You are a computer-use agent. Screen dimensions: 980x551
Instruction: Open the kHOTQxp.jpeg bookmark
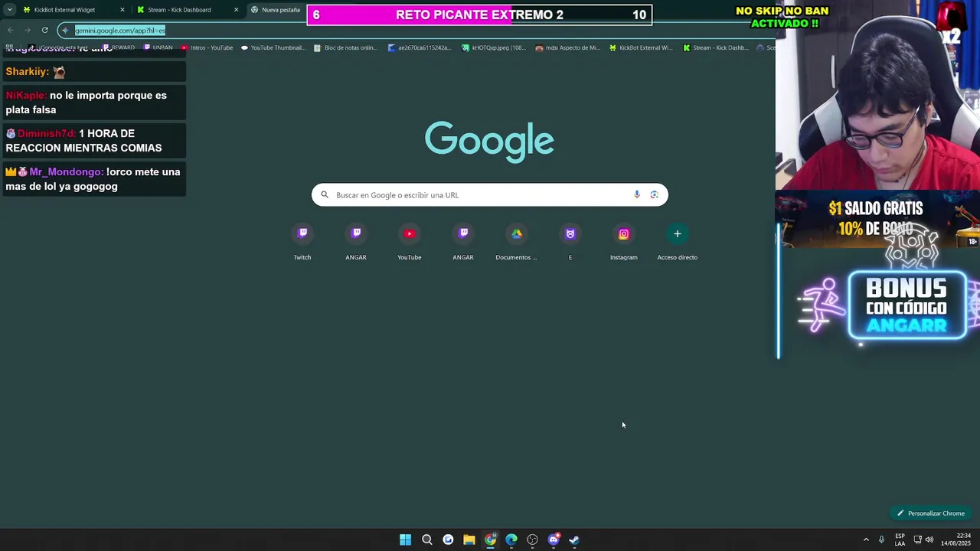pyautogui.click(x=494, y=47)
